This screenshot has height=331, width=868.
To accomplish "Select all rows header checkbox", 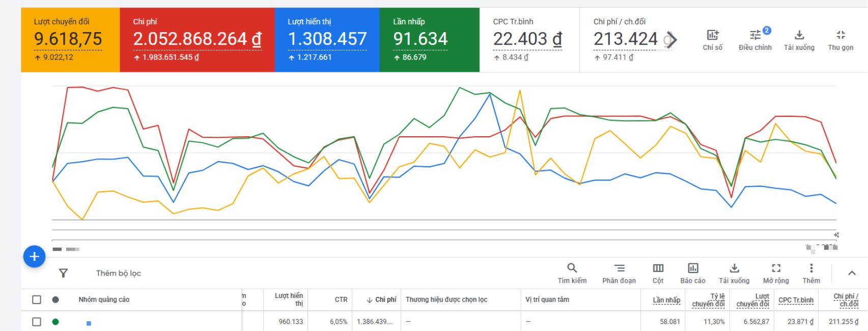I will [37, 299].
